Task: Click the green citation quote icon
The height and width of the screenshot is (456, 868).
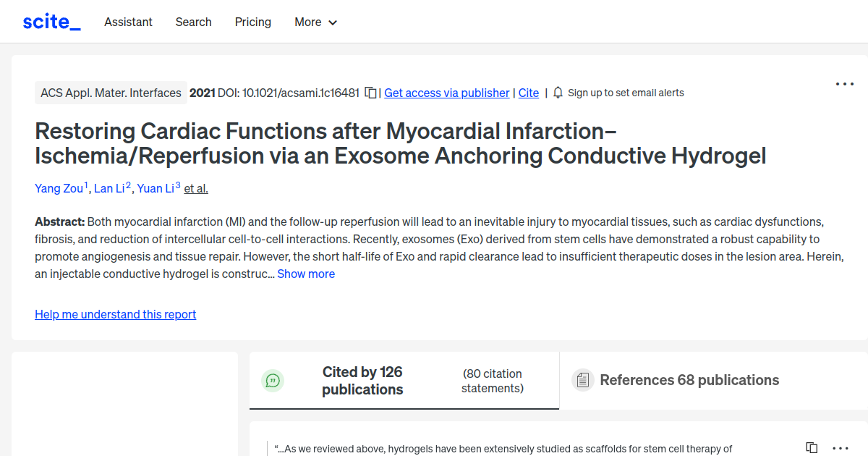Action: click(x=273, y=380)
